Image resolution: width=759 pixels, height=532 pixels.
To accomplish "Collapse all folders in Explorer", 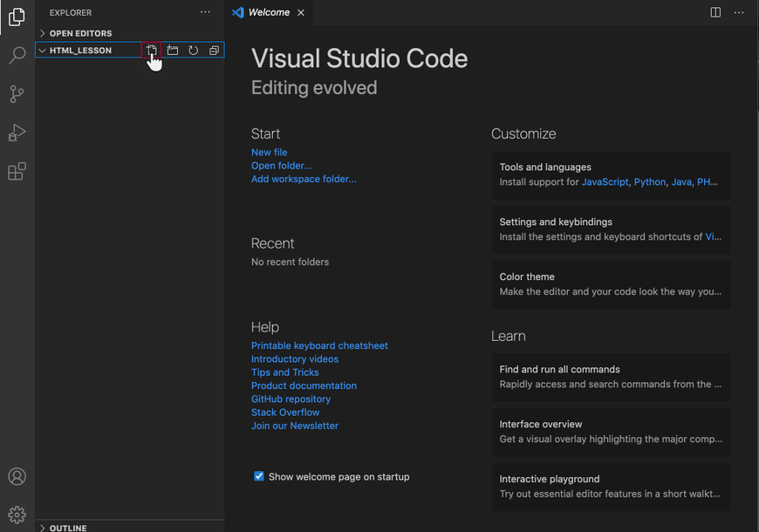I will (214, 50).
